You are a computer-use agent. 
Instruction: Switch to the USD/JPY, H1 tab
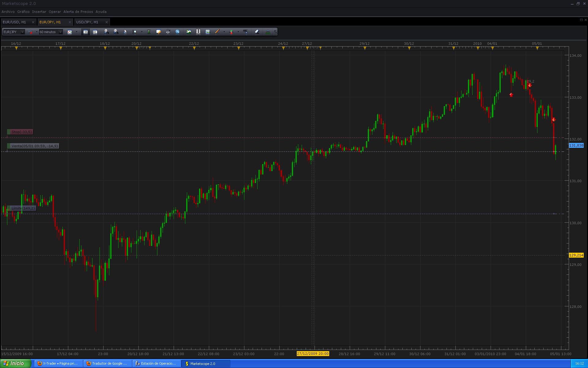tap(87, 22)
